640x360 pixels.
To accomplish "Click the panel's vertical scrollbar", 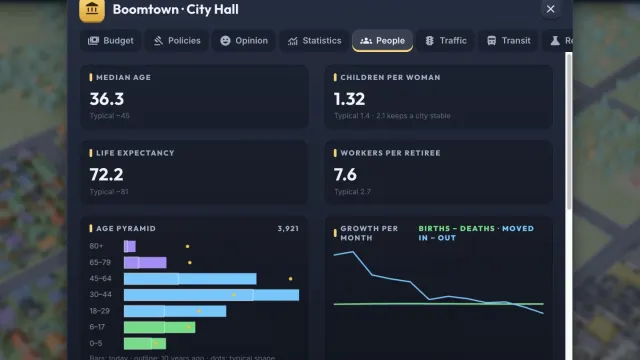I will pos(569,132).
